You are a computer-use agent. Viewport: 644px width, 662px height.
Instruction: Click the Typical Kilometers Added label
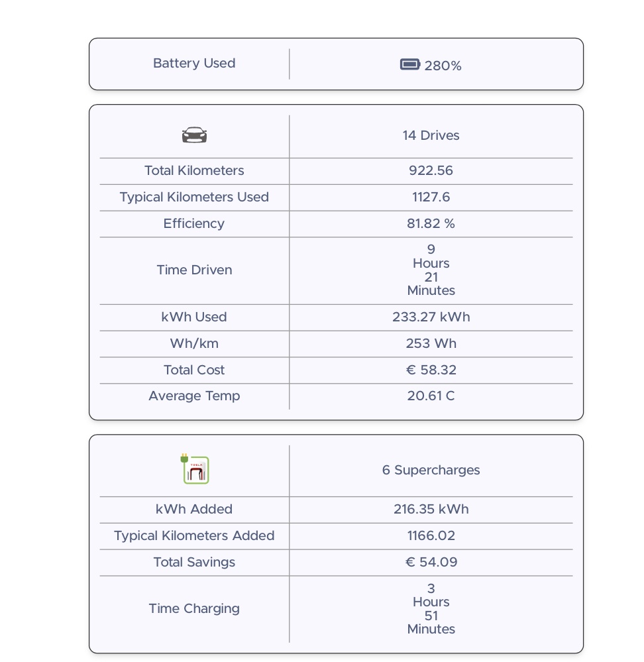[x=194, y=536]
